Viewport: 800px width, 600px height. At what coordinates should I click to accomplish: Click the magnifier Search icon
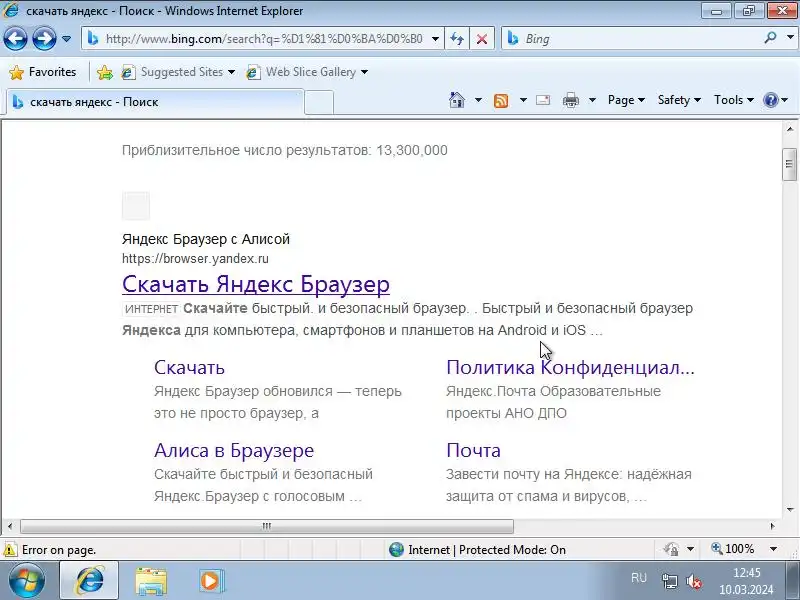click(770, 38)
